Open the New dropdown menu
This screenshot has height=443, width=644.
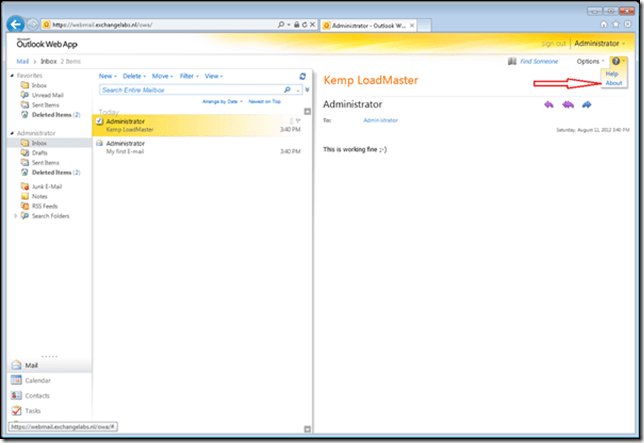tap(107, 76)
